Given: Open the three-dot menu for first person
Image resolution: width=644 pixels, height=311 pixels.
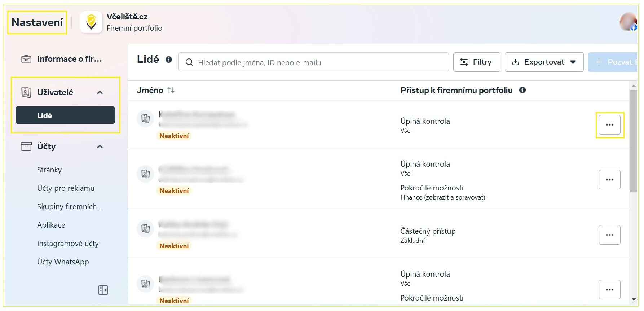Looking at the screenshot, I should 609,125.
